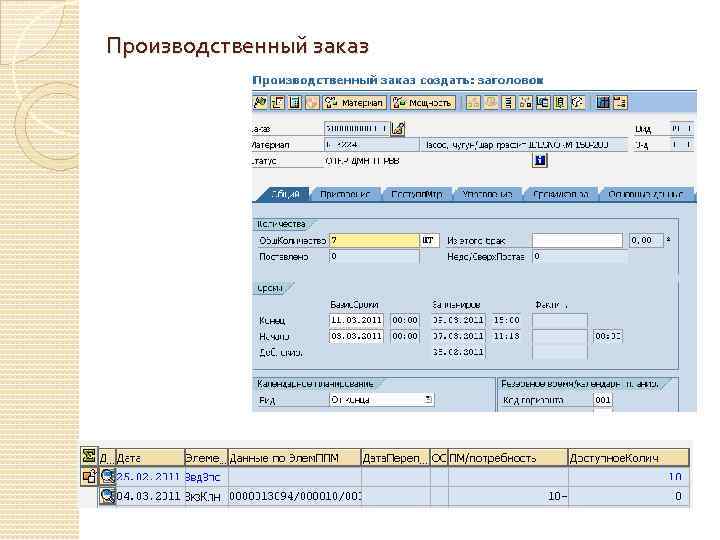
Task: Click the first greyed icon after Мощность
Action: point(473,102)
